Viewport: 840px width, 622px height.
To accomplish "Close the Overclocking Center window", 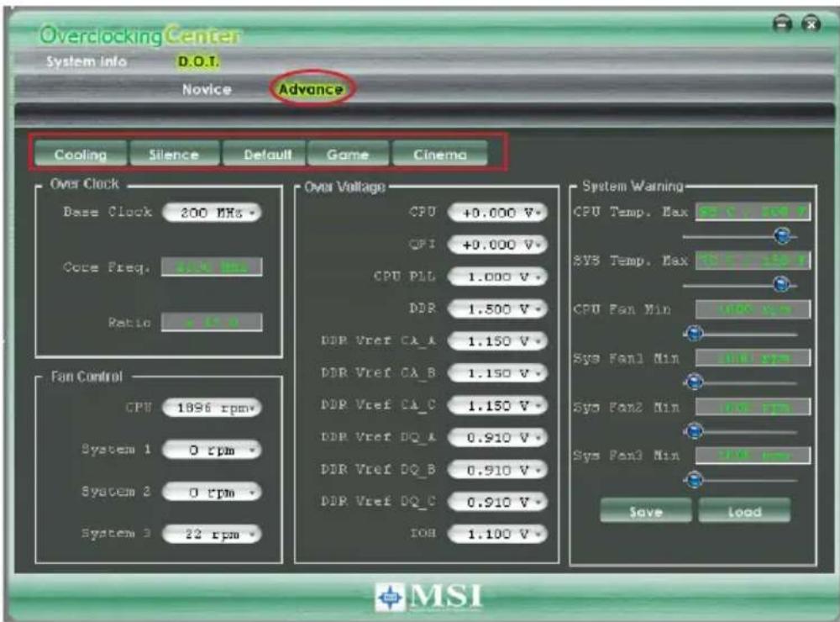I will 811,24.
